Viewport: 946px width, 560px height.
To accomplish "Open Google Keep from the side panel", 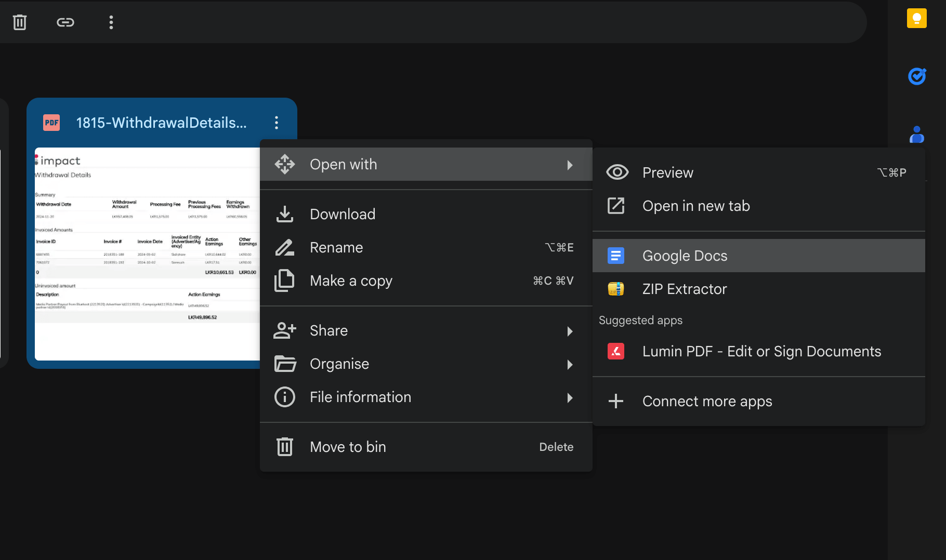I will pos(917,18).
